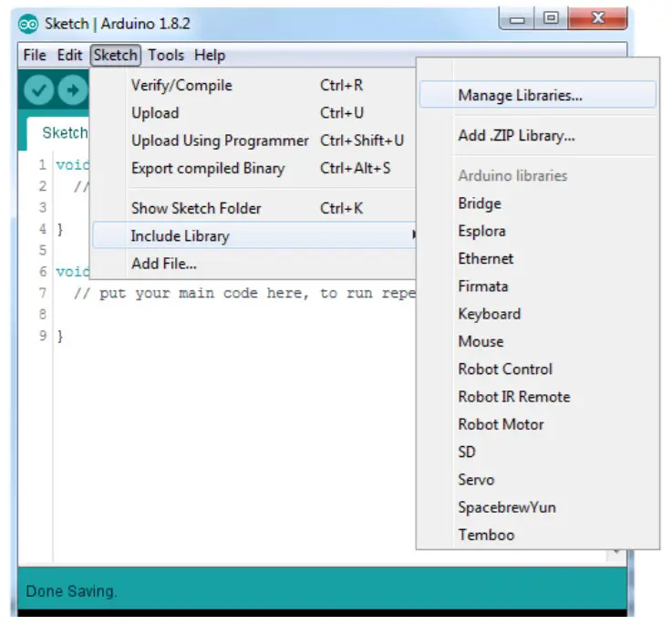Include the Mouse library
The image size is (672, 625).
coord(537,341)
